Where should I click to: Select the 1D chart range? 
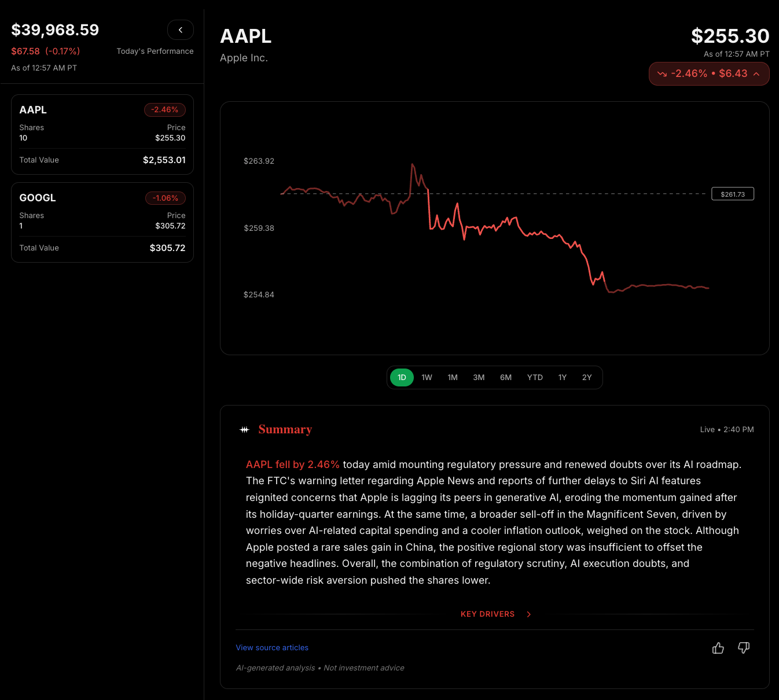402,377
